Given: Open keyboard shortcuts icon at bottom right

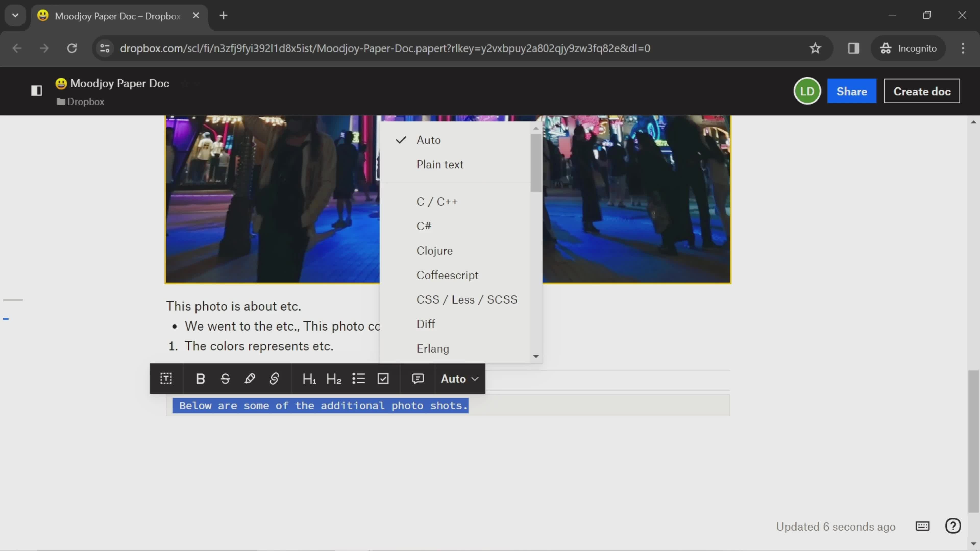Looking at the screenshot, I should click(x=922, y=526).
